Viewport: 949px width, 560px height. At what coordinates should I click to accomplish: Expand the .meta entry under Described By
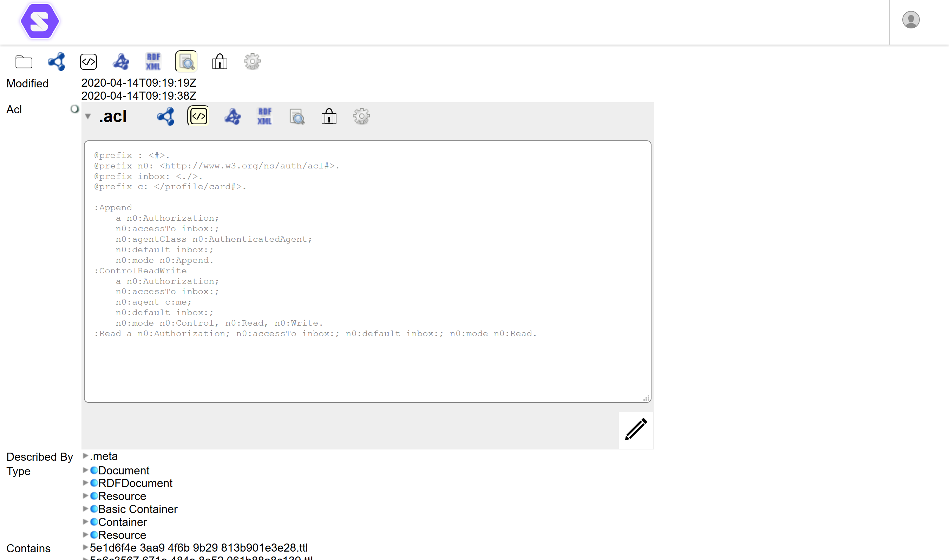tap(85, 456)
